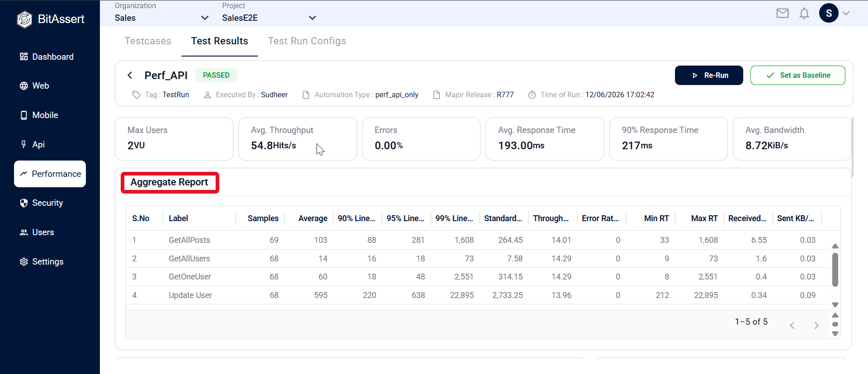Open the notifications bell
The image size is (868, 374).
pyautogui.click(x=804, y=14)
